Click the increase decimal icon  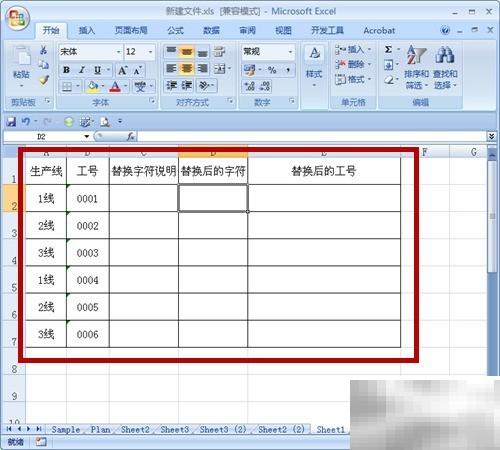click(250, 86)
